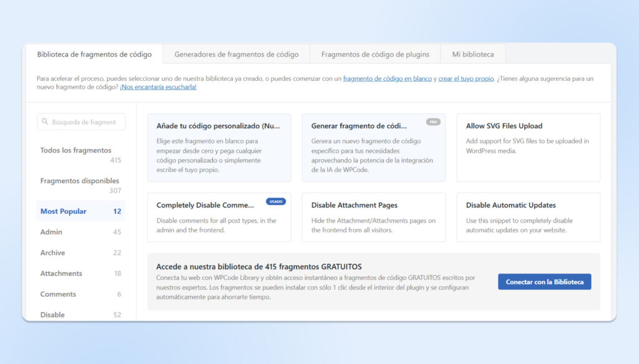Click the PRO badge on Generar fragmento
This screenshot has height=364, width=639.
click(x=433, y=122)
